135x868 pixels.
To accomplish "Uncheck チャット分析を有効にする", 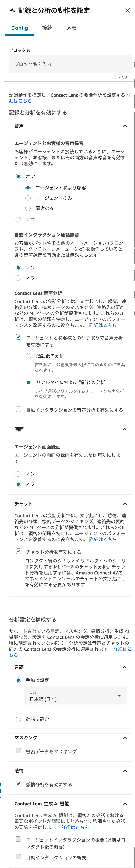I will point(19,551).
